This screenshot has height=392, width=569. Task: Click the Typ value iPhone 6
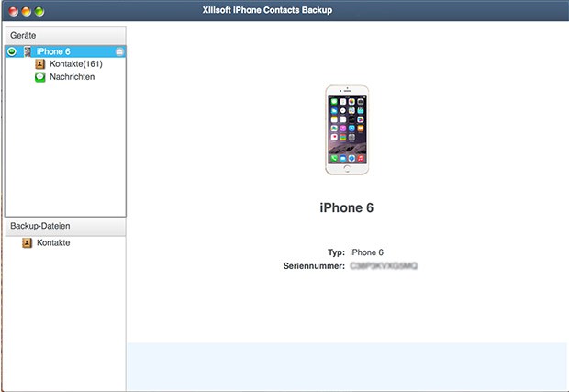[x=366, y=252]
